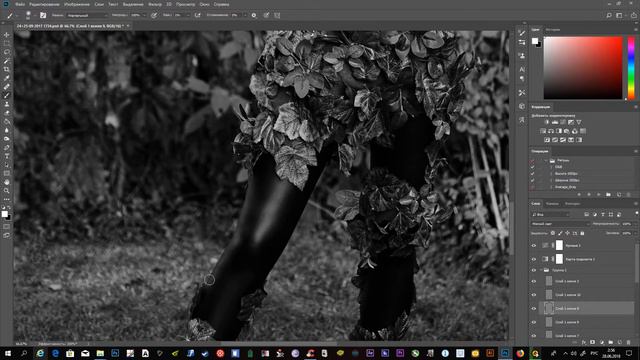640x360 pixels.
Task: Add a Curves adjustment from Коррекция panel
Action: pyautogui.click(x=563, y=122)
